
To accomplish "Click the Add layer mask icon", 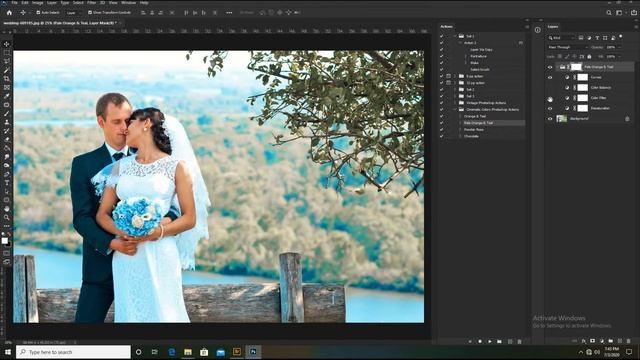I will coord(593,341).
